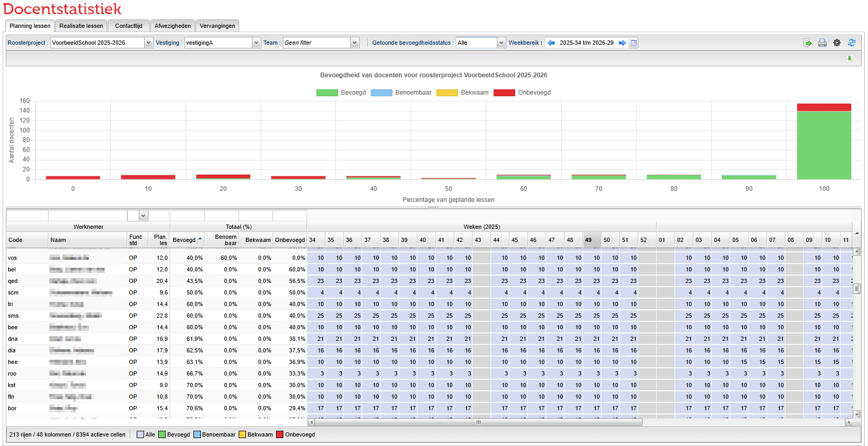Open the Getoonde bevoegdheidsstatus dropdown
Screen dimensions: 868x446
[501, 43]
